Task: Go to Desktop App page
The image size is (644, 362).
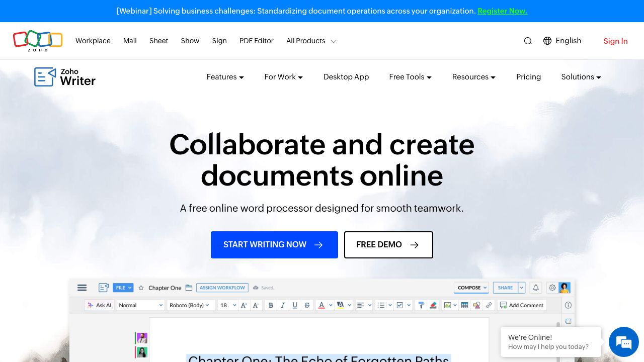Action: (346, 77)
